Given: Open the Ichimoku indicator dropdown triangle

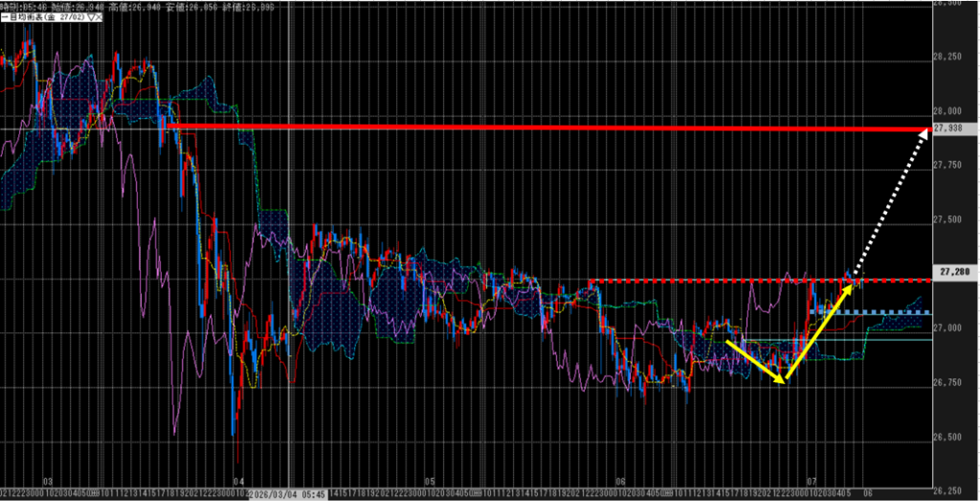Looking at the screenshot, I should (x=90, y=17).
